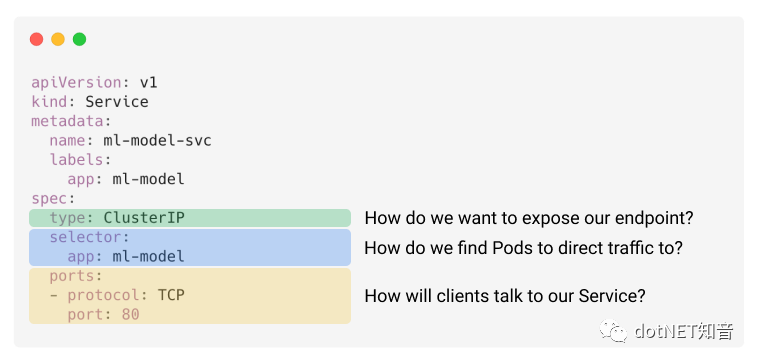
Task: Click app: ml-model inside the selector block
Action: (126, 256)
